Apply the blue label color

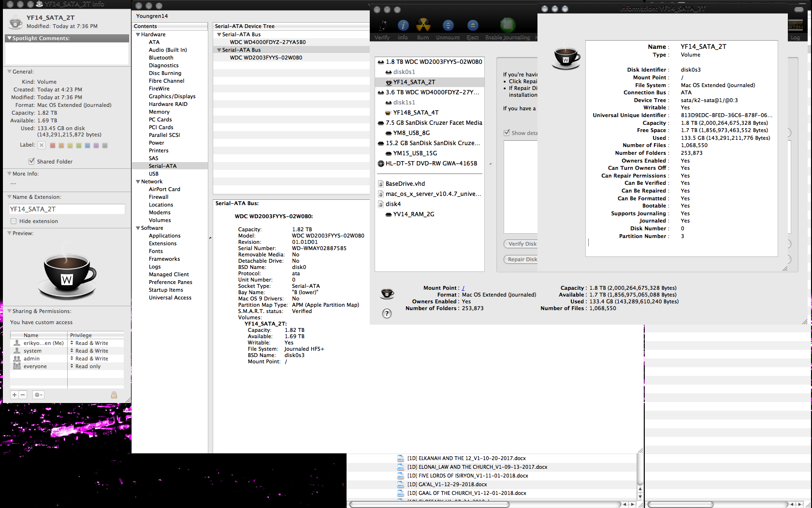click(x=87, y=145)
